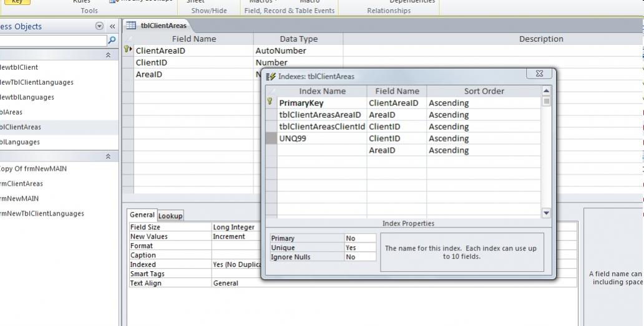Click the Indexes dialog lightning icon
Image resolution: width=644 pixels, height=326 pixels.
point(271,77)
